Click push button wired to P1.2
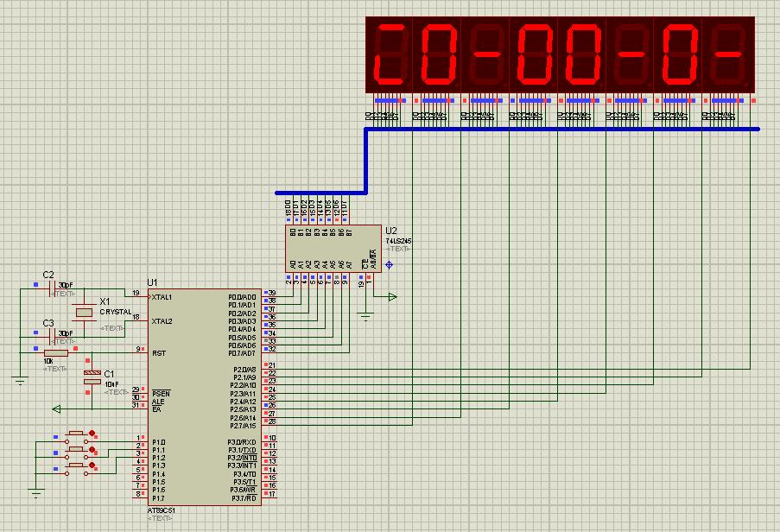780x532 pixels. 77,468
